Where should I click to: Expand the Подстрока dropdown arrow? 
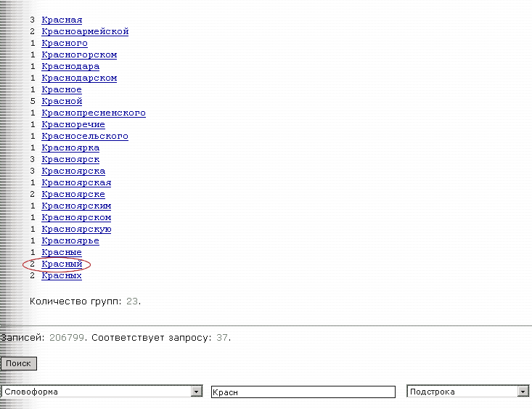point(523,392)
